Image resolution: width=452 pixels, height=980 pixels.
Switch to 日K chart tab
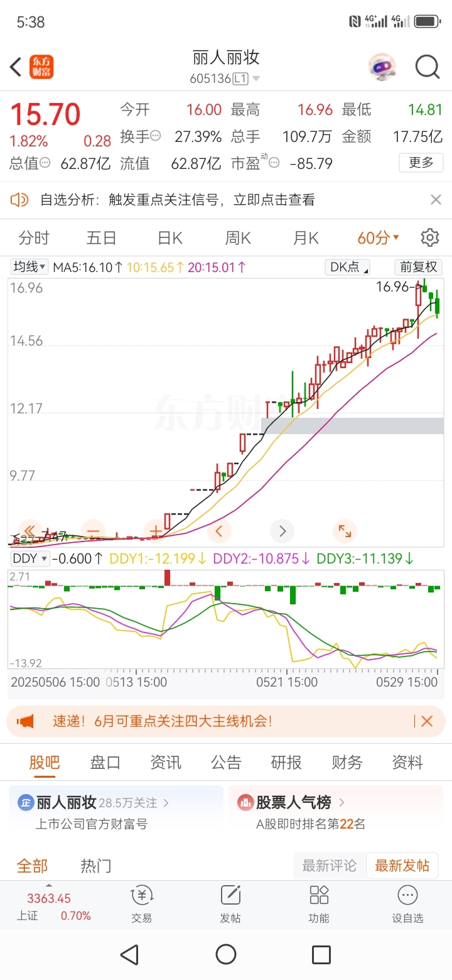pos(170,238)
